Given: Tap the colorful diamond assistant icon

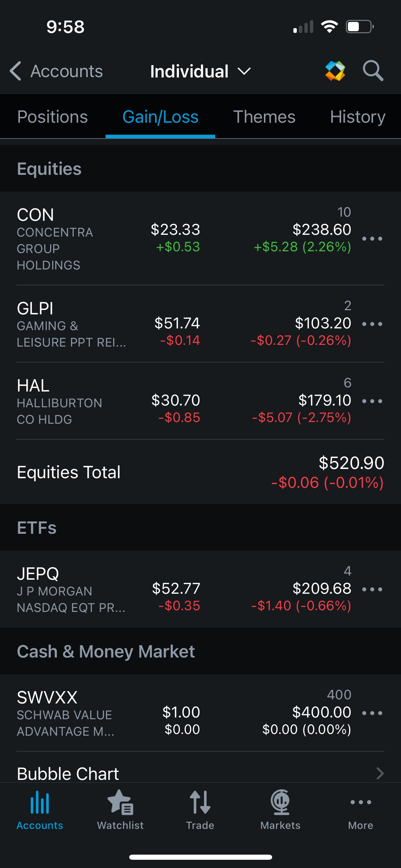Looking at the screenshot, I should [x=335, y=71].
